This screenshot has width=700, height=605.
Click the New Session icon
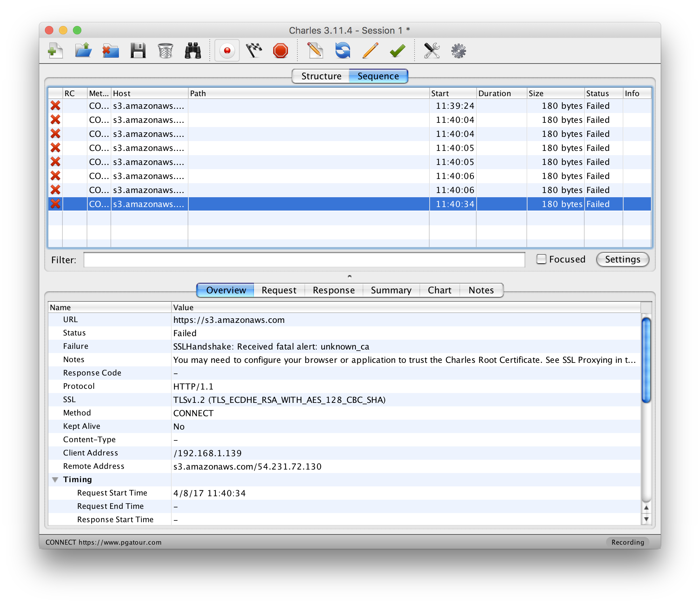[x=55, y=51]
